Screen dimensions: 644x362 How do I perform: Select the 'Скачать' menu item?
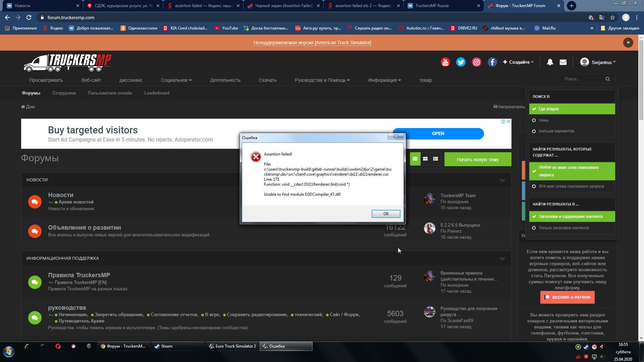[x=268, y=80]
